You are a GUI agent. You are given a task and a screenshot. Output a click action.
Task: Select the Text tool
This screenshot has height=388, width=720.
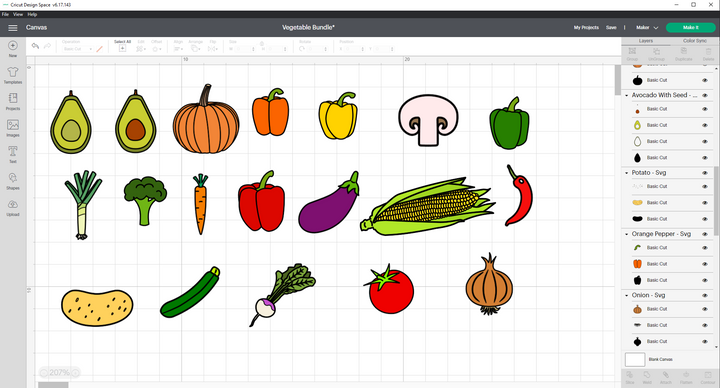pos(13,155)
